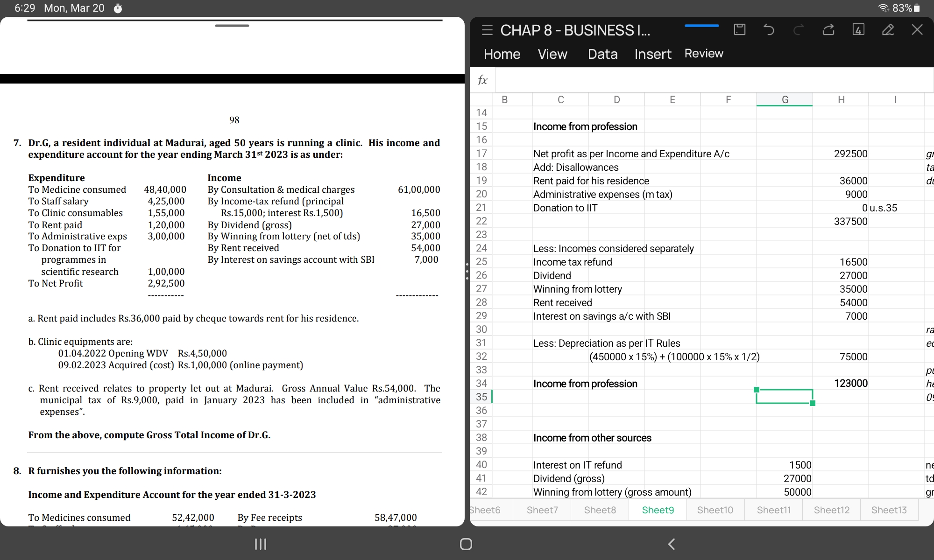Viewport: 934px width, 560px height.
Task: Select column G header
Action: tap(785, 99)
